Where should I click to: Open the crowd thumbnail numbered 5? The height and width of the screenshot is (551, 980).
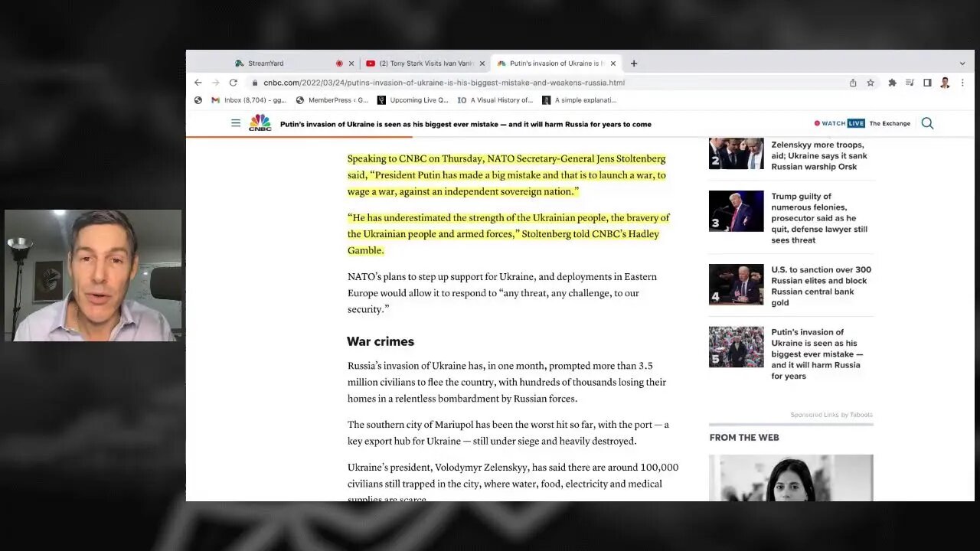[x=736, y=347]
